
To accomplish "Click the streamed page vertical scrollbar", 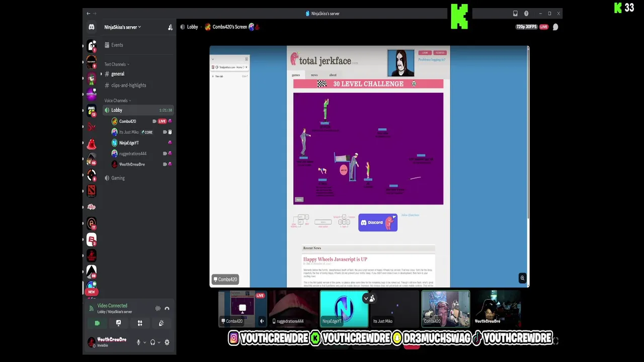I will point(528,133).
